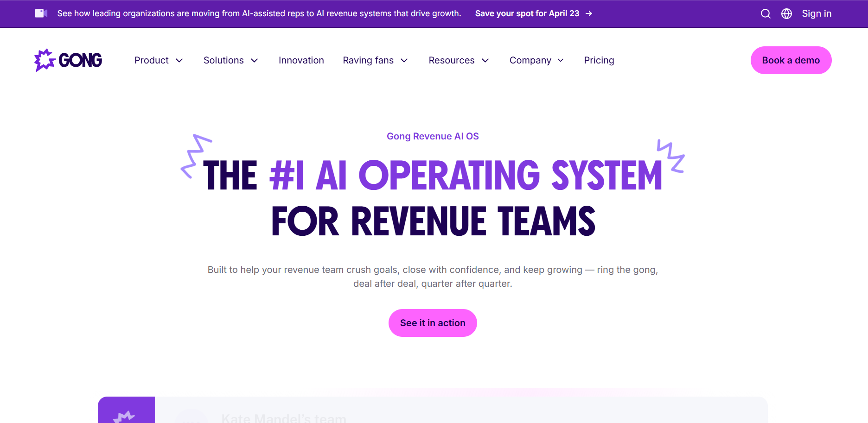Viewport: 868px width, 423px height.
Task: Expand the Product menu chevron
Action: (x=179, y=61)
